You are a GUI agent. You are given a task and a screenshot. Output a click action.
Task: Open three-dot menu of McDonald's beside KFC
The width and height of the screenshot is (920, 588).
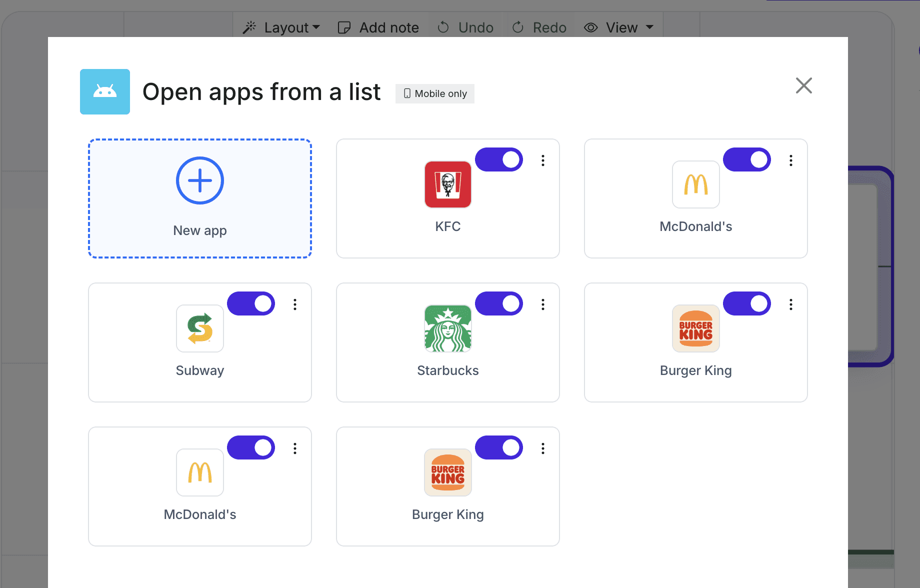(791, 160)
